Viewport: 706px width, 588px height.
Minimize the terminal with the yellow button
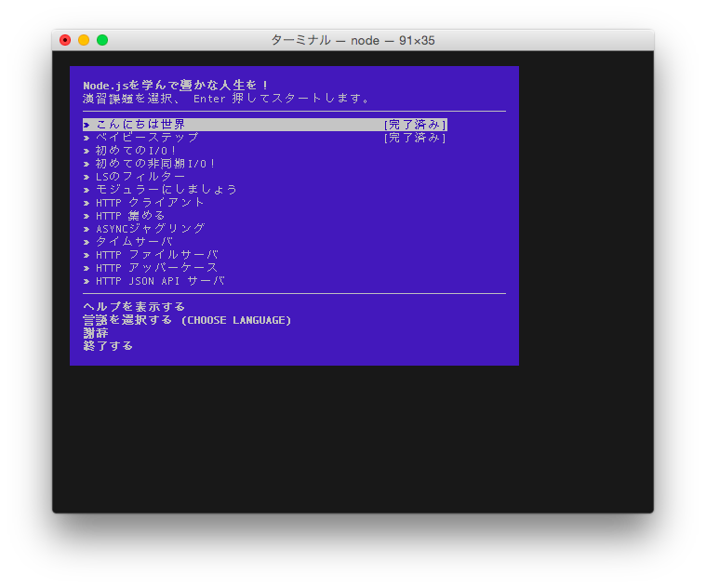(84, 40)
